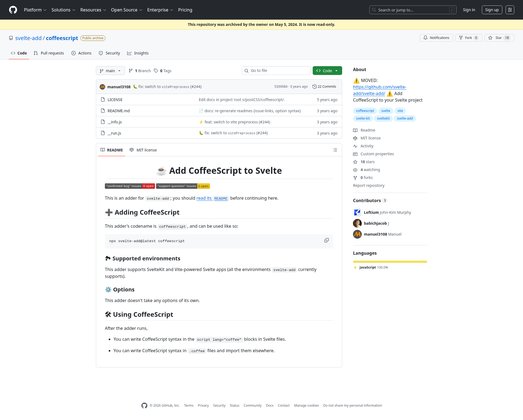Click the GitHub footer logo
This screenshot has width=523, height=420.
point(144,406)
